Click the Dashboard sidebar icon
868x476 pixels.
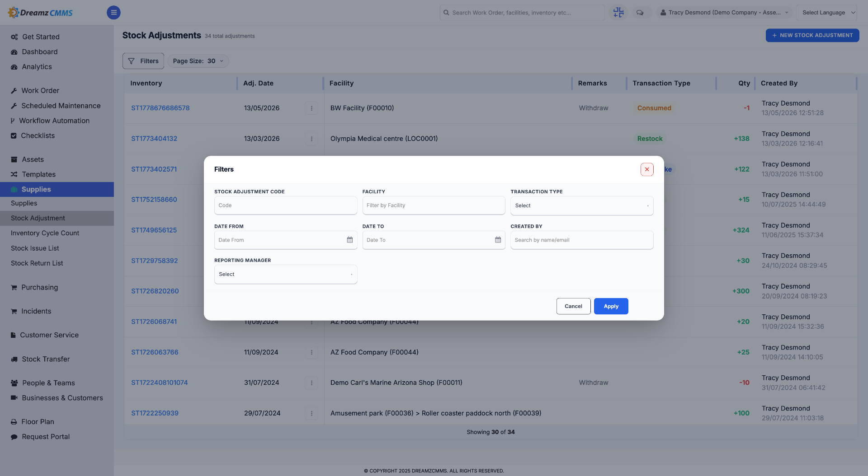14,52
